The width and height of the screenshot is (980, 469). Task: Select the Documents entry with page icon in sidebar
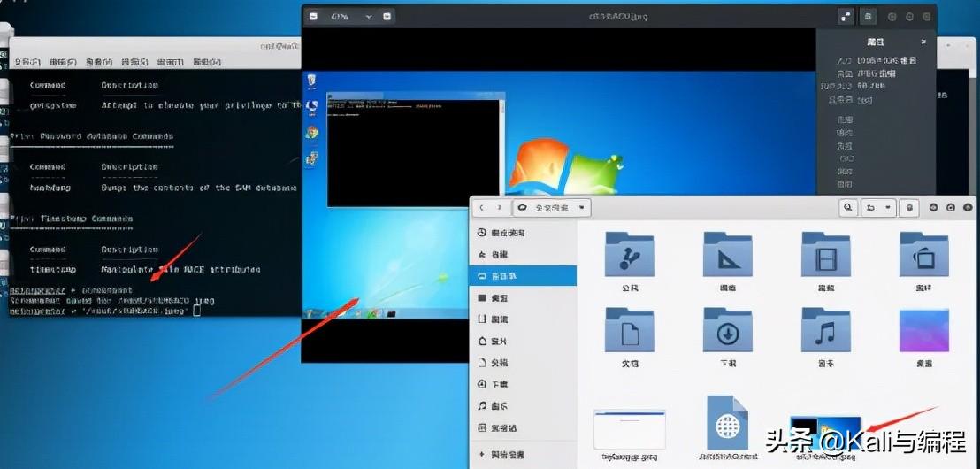click(x=523, y=363)
